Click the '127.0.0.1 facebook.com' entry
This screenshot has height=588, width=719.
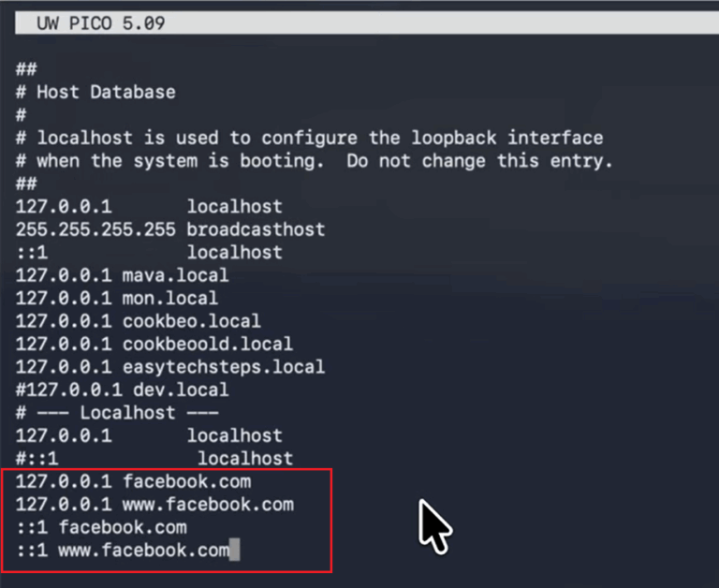click(x=133, y=482)
